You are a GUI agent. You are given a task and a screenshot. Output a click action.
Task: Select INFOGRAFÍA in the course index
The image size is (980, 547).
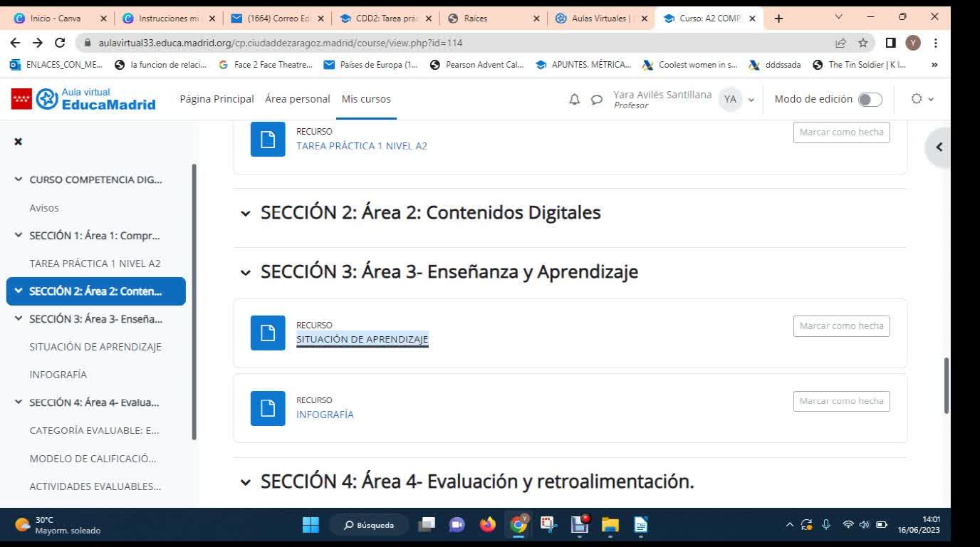click(x=58, y=375)
